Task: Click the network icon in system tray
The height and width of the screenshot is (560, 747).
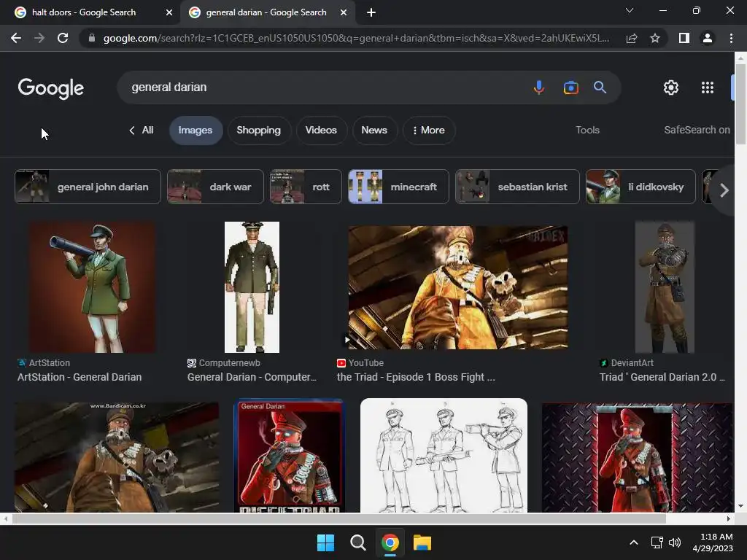Action: pyautogui.click(x=657, y=542)
